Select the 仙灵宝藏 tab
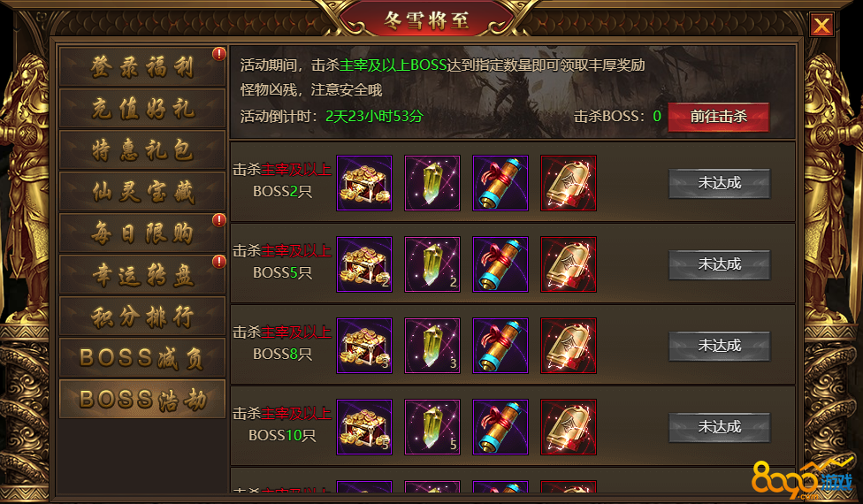 142,192
